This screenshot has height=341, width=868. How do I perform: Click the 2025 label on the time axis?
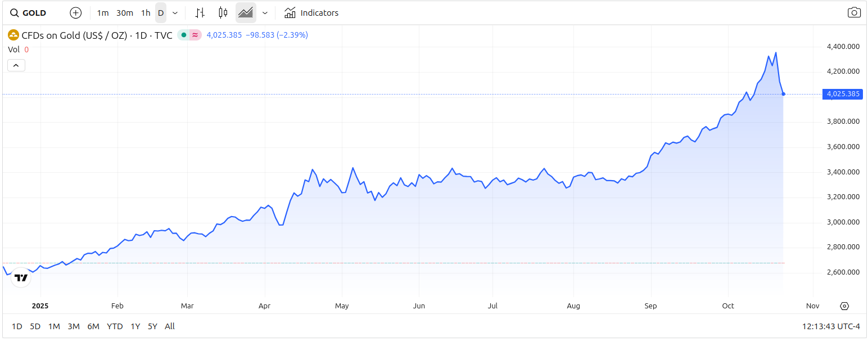41,306
